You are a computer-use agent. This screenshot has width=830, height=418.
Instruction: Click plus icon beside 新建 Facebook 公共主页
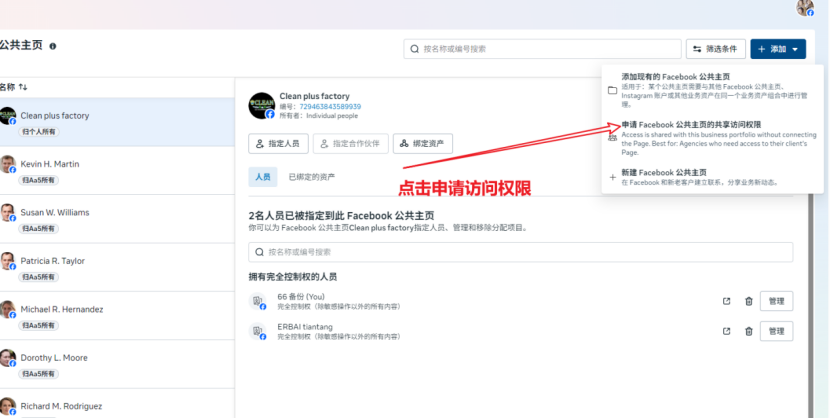612,177
